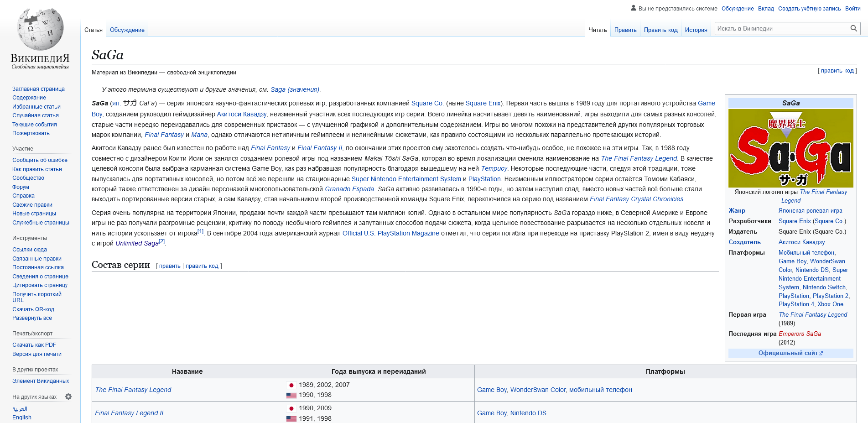This screenshot has width=868, height=423.
Task: Follow Unlimited Saga link
Action: click(x=137, y=243)
